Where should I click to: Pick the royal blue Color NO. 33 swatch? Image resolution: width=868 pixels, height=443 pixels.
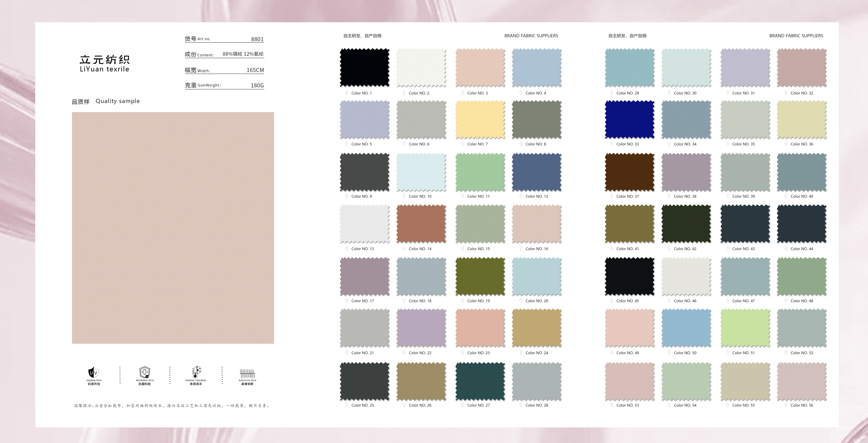coord(630,119)
